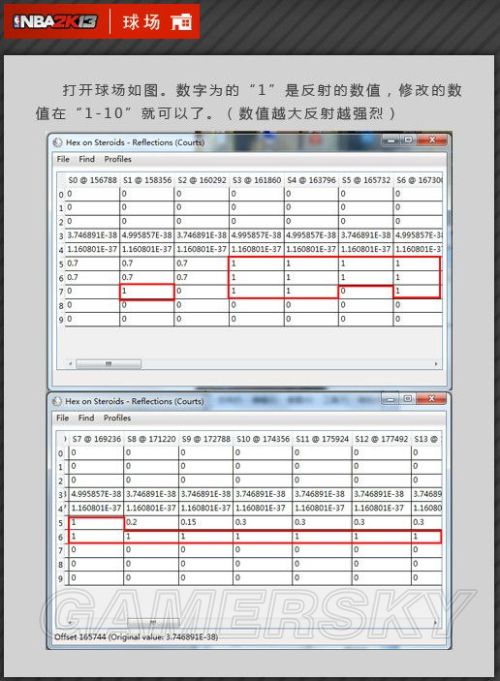
Task: Select cell with value 1 in S1 row 7
Action: tap(147, 291)
